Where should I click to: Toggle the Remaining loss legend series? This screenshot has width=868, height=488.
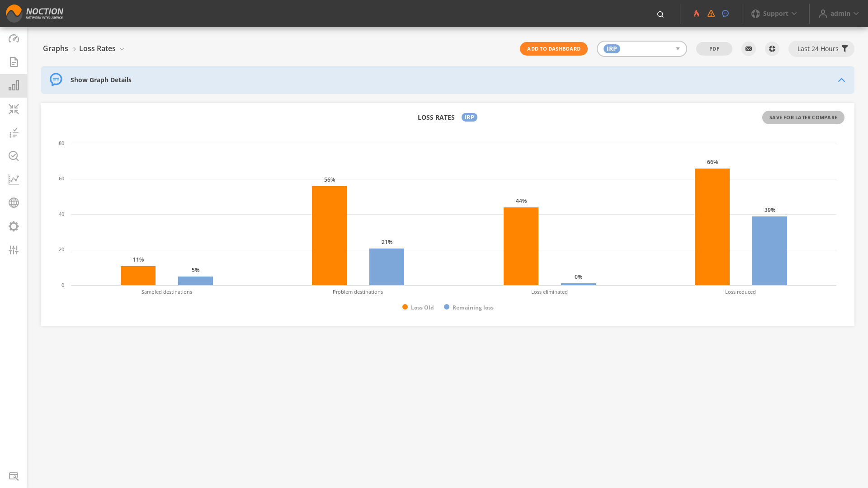tap(469, 307)
